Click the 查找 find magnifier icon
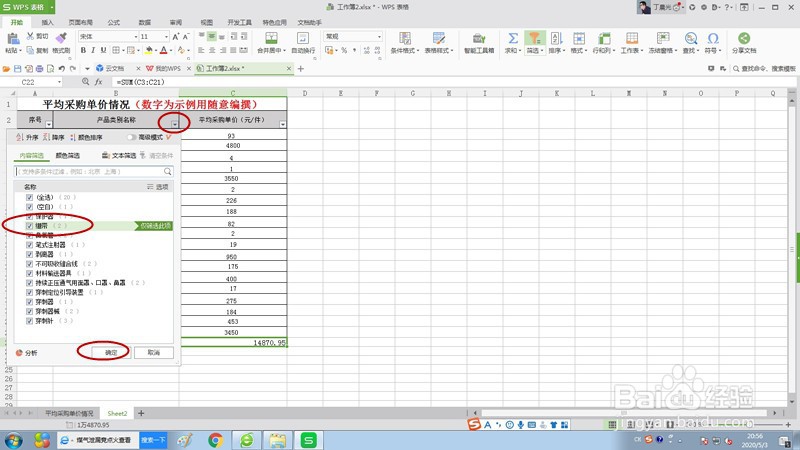800x450 pixels. 691,38
